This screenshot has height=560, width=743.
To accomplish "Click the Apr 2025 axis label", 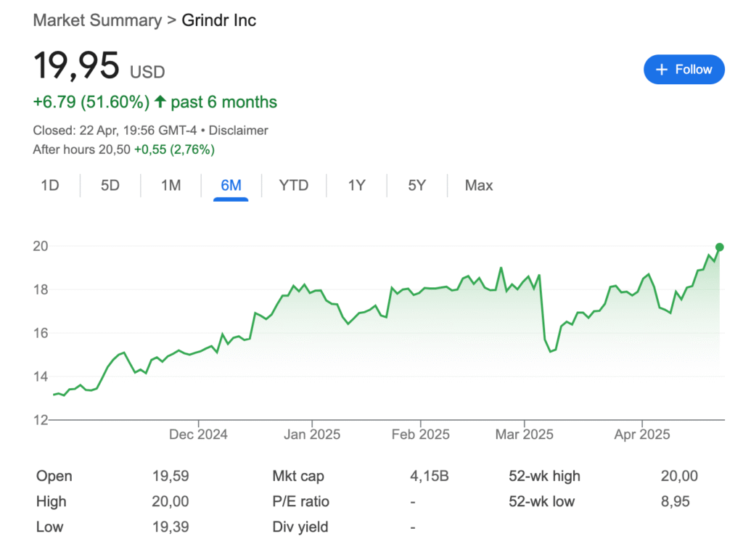I will [x=642, y=435].
